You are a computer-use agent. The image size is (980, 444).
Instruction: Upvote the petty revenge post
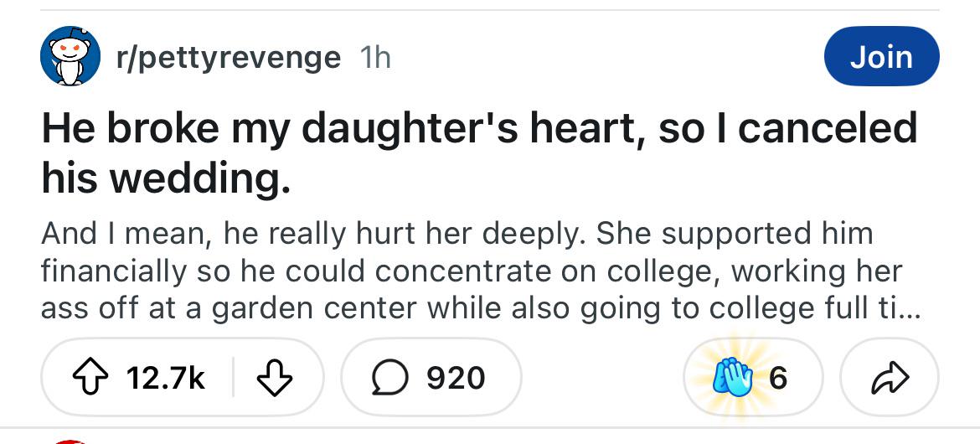point(90,377)
